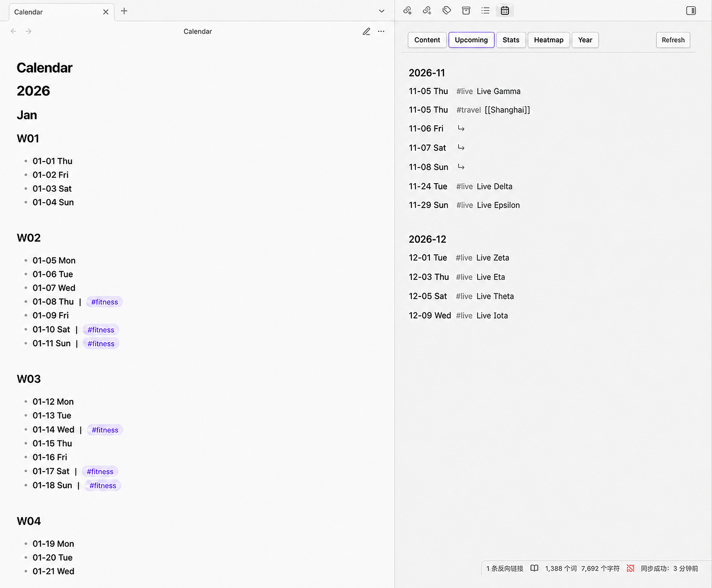
Task: Select the Upcoming tab
Action: click(x=471, y=40)
